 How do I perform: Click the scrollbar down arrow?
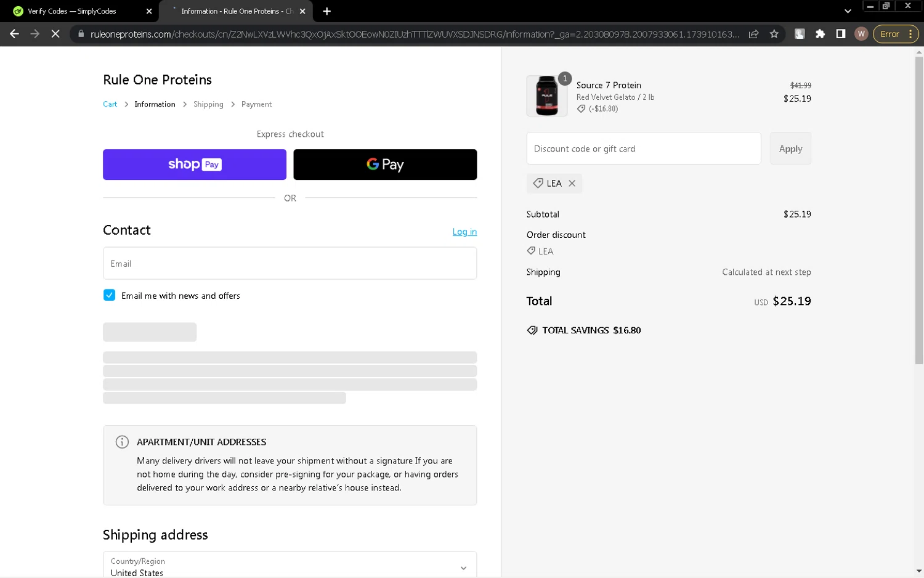coord(918,571)
